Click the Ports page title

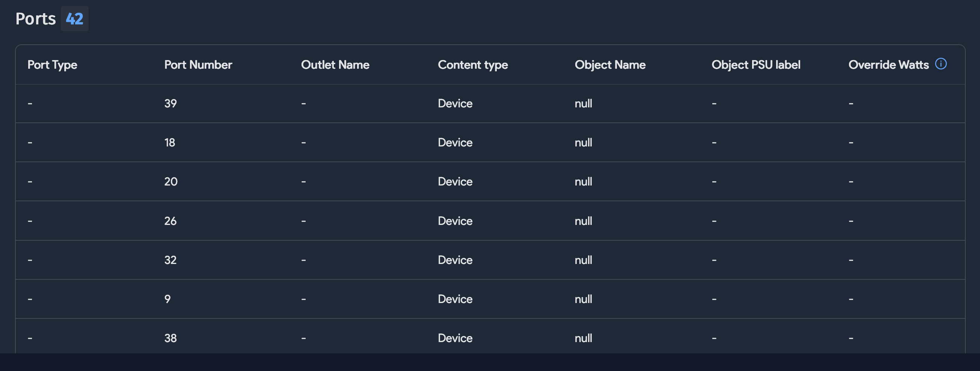click(x=35, y=18)
